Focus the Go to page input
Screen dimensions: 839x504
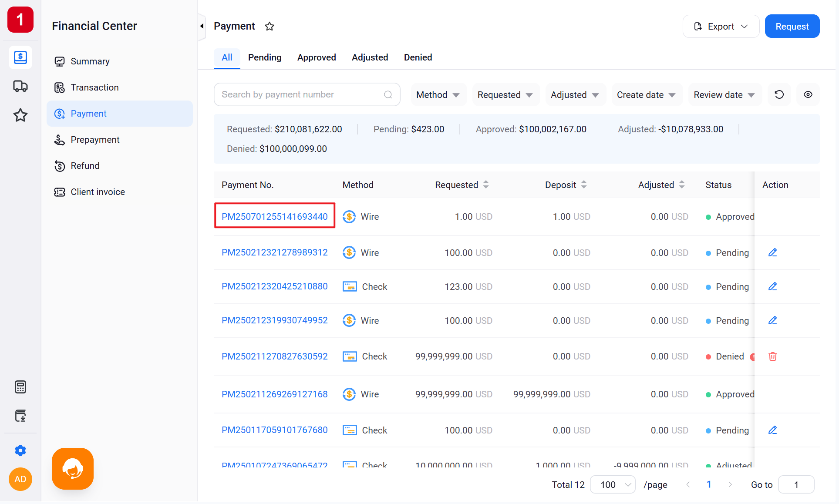pos(796,485)
